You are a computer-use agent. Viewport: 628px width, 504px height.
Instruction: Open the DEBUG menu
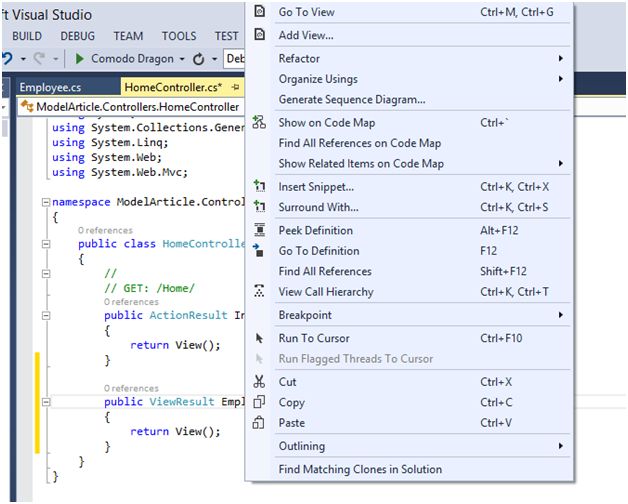[x=78, y=36]
